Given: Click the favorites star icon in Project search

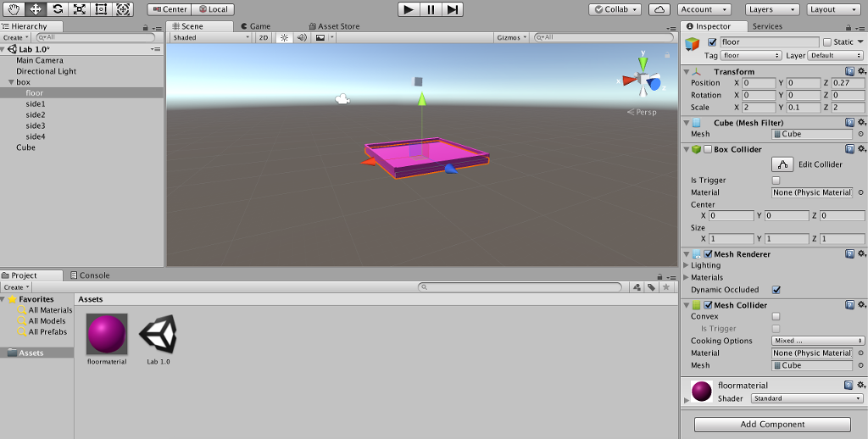Looking at the screenshot, I should click(x=666, y=286).
